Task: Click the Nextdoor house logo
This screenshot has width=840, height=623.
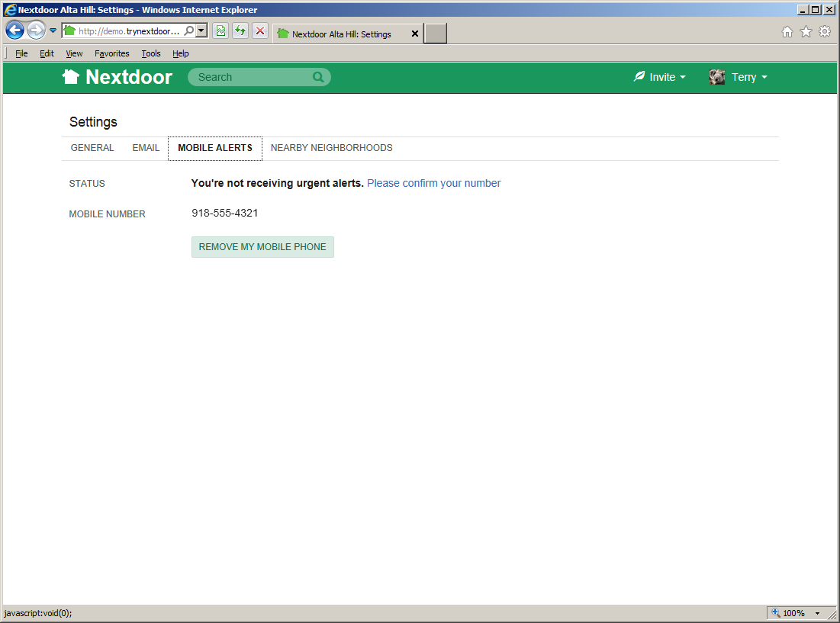Action: coord(71,77)
